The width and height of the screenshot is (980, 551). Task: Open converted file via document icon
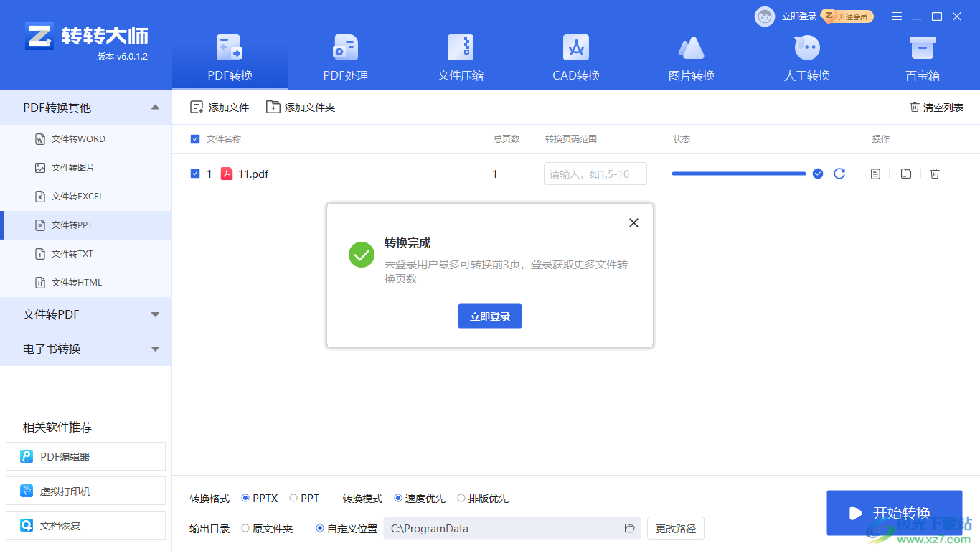click(x=875, y=174)
